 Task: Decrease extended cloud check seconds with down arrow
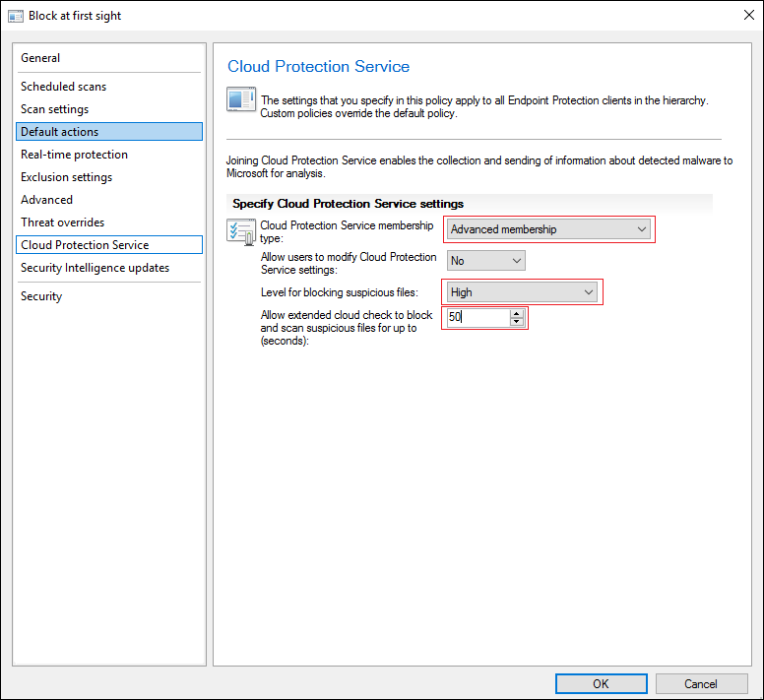pos(517,322)
